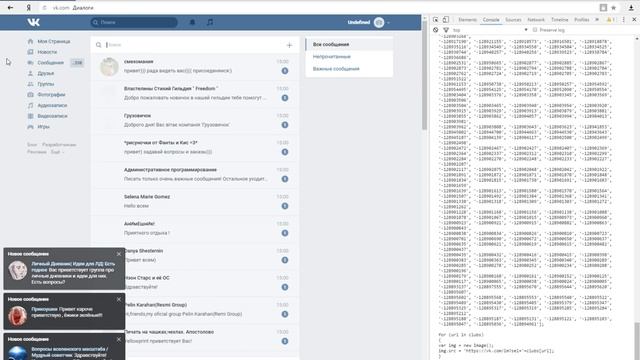Screen dimensions: 640x360
Task: Toggle the console filter funnel icon
Action: click(x=446, y=30)
